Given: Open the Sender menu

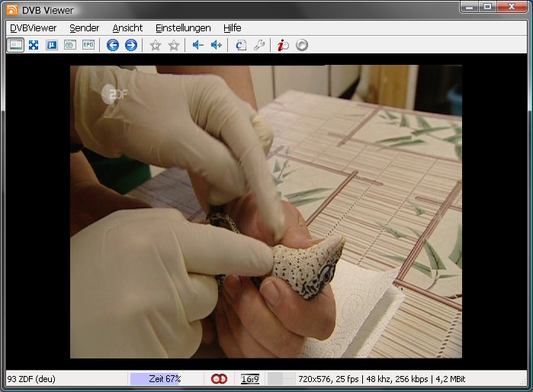Looking at the screenshot, I should click(84, 27).
